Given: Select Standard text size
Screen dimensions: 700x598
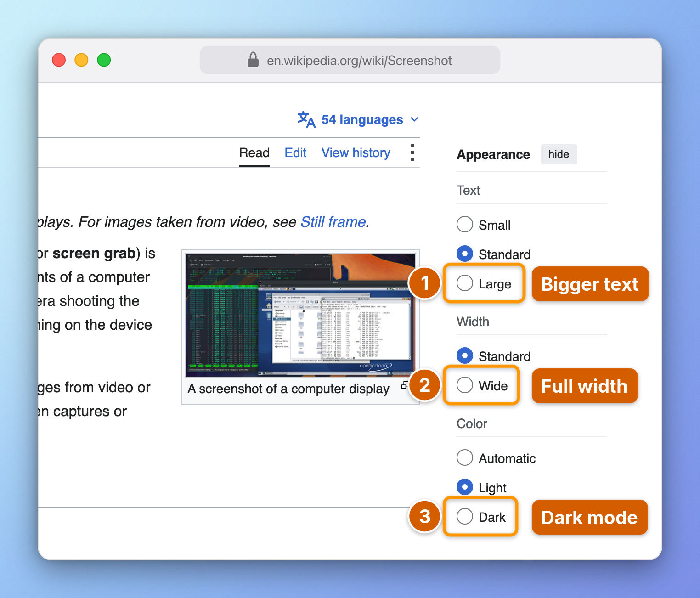Looking at the screenshot, I should point(465,254).
